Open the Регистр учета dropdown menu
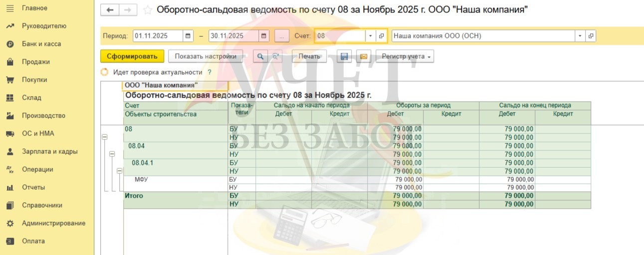 [405, 56]
